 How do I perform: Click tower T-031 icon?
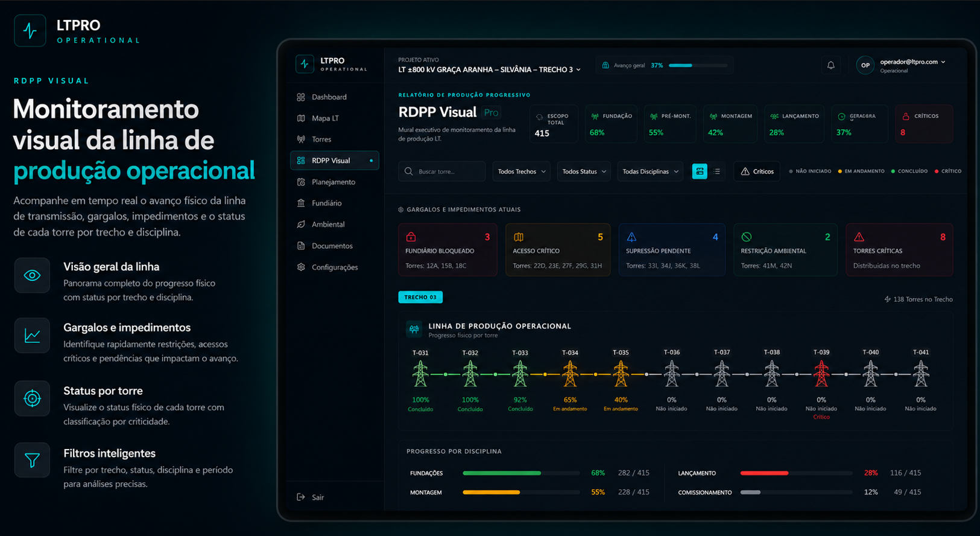click(420, 374)
